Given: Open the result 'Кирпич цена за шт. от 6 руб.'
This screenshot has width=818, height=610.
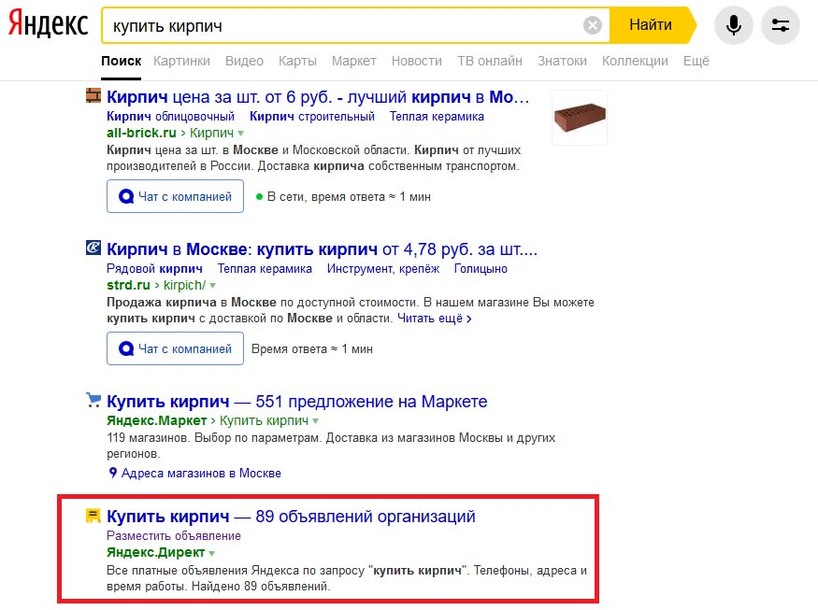Looking at the screenshot, I should coord(317,97).
